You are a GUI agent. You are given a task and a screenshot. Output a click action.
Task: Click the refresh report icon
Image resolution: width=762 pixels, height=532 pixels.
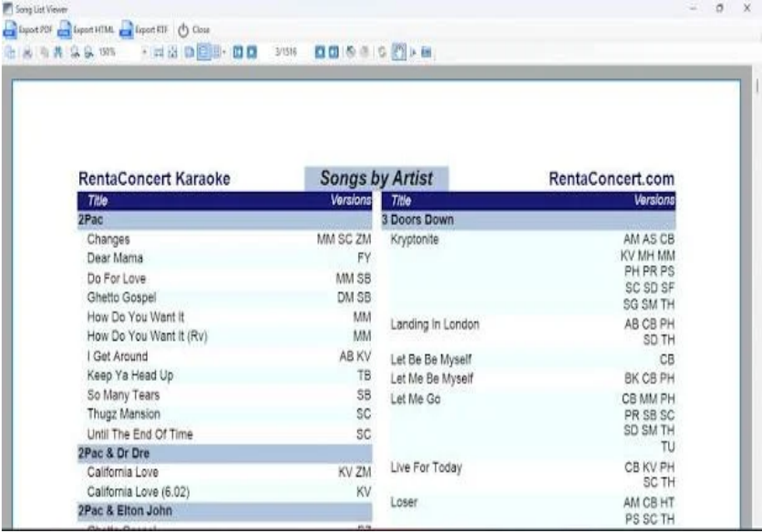click(382, 52)
